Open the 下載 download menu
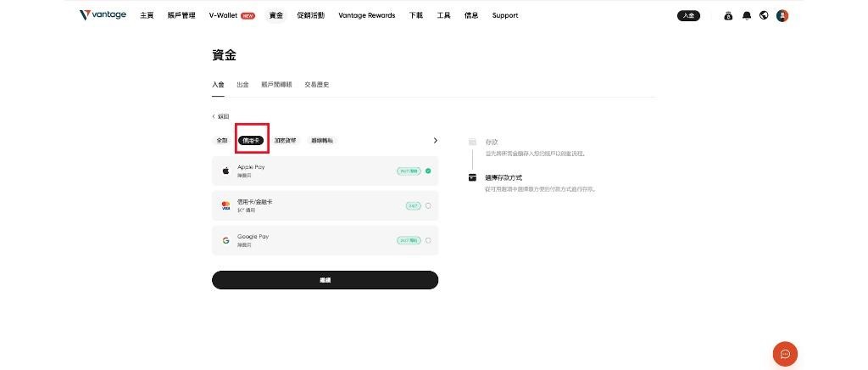This screenshot has width=868, height=370. click(x=416, y=15)
